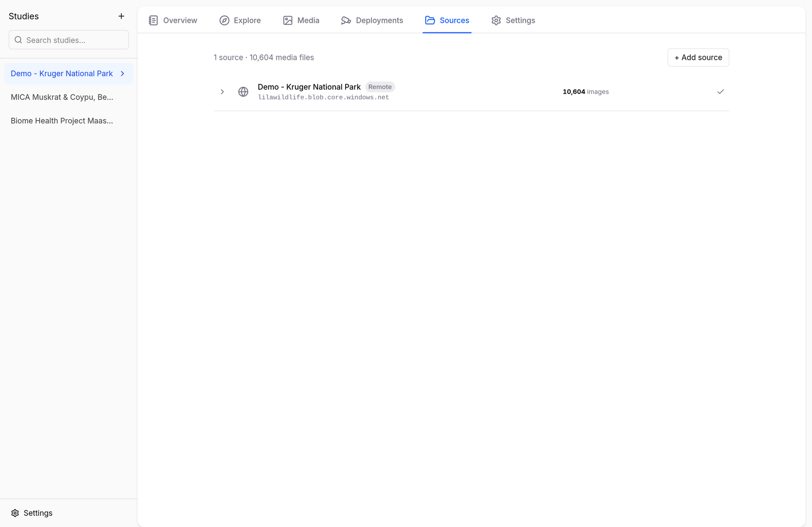Screen dimensions: 812x527
Task: Focus the Search studies input field
Action: point(69,40)
